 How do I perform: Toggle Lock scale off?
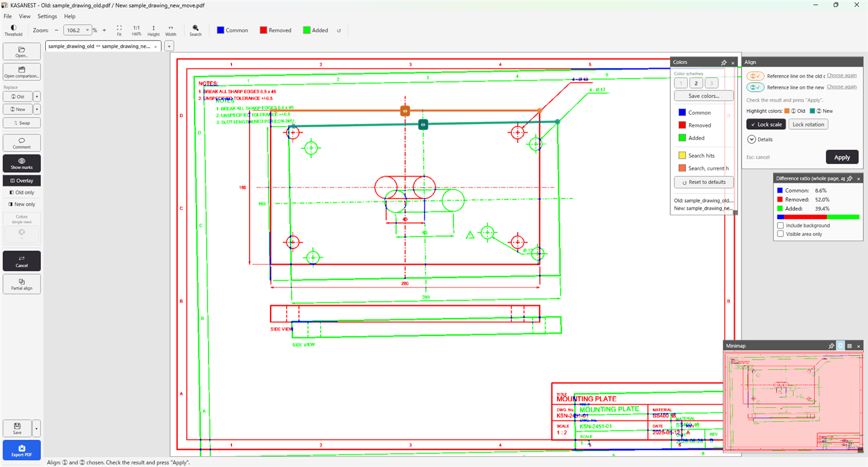tap(766, 124)
